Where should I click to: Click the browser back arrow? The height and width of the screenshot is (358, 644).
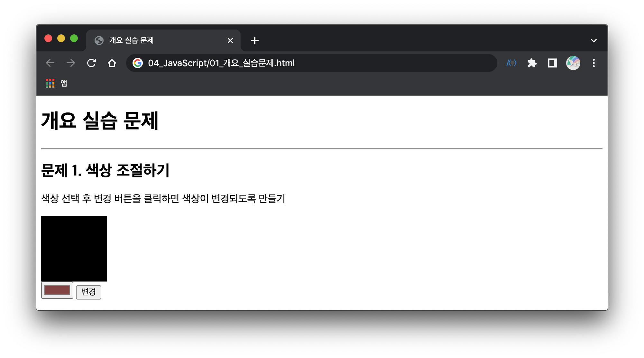[50, 63]
